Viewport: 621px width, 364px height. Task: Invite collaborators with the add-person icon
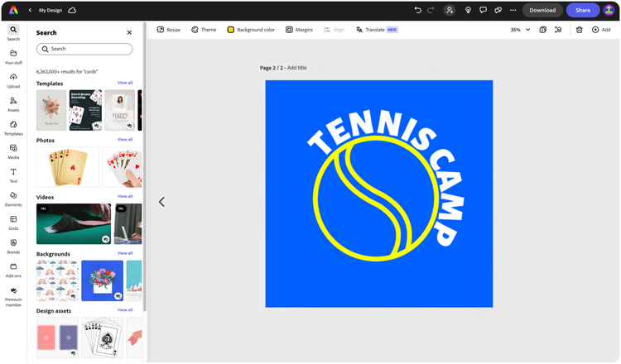click(450, 10)
